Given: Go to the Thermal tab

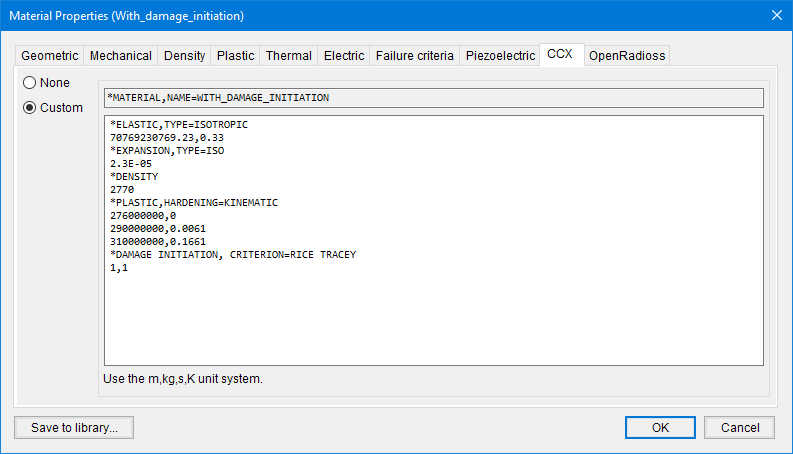Looking at the screenshot, I should click(288, 56).
